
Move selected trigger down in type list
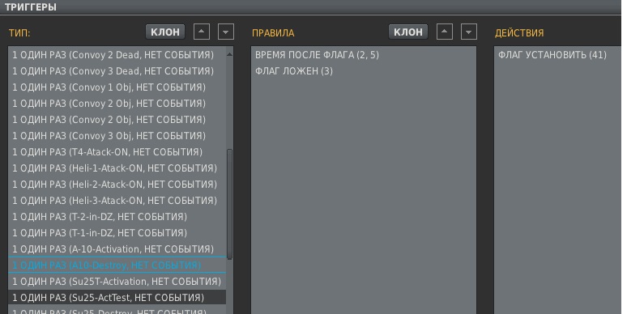[x=225, y=32]
